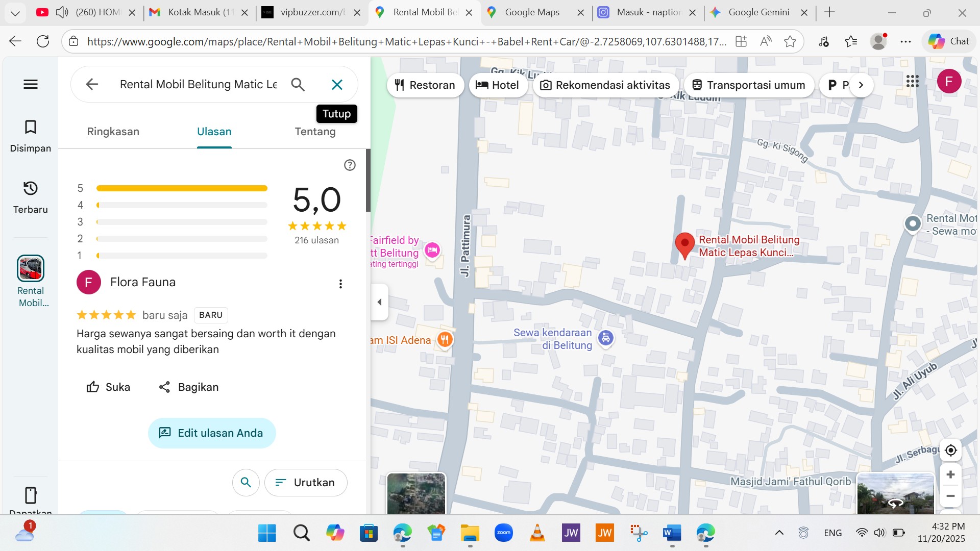This screenshot has height=551, width=980.
Task: Open the Urutkan sort dropdown
Action: click(x=306, y=482)
